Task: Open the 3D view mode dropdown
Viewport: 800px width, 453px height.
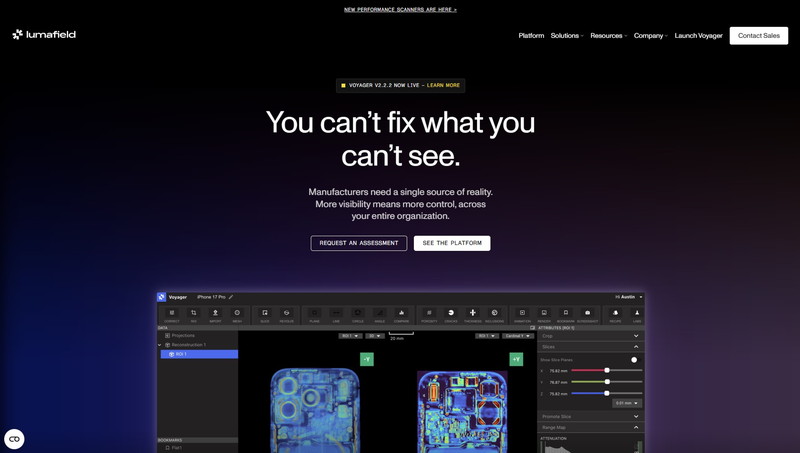Action: pos(375,336)
